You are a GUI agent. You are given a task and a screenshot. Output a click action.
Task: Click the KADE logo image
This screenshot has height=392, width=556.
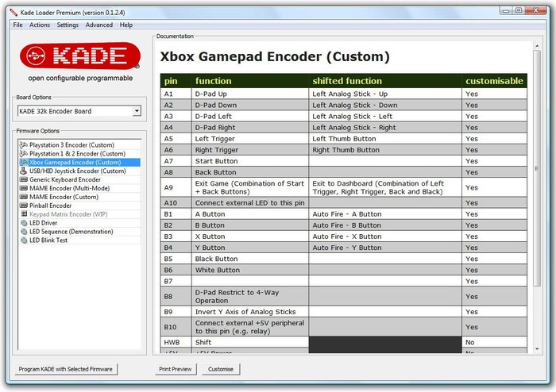point(80,56)
